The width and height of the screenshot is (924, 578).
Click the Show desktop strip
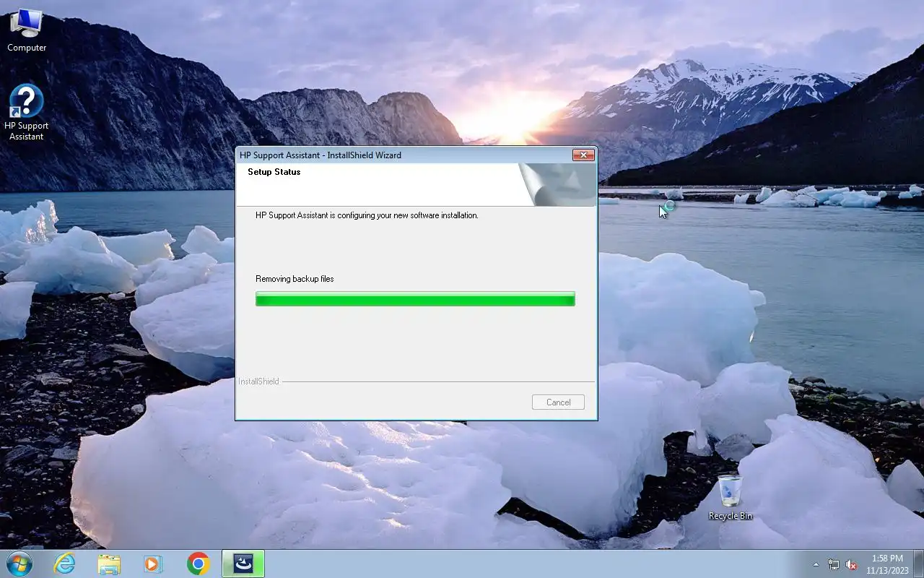(x=919, y=564)
